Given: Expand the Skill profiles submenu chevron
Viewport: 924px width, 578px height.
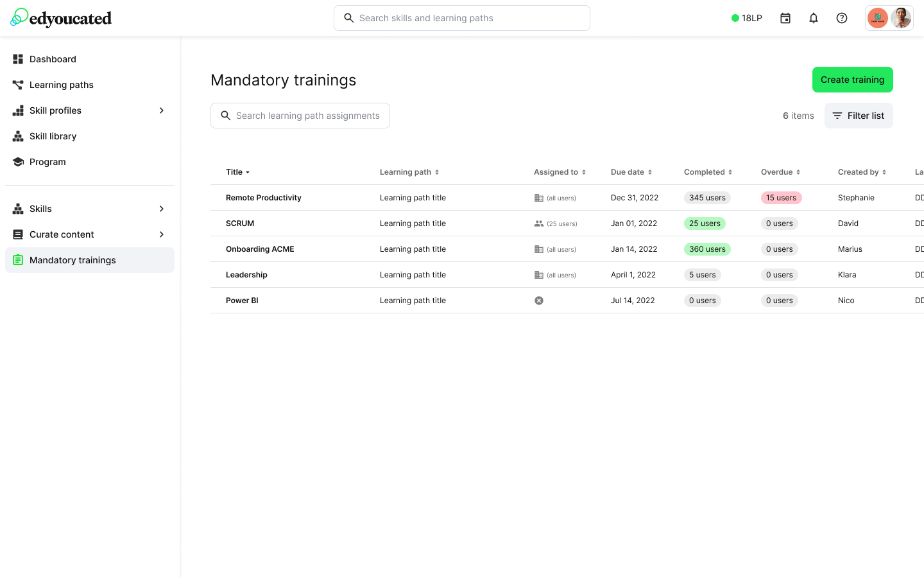Looking at the screenshot, I should point(162,110).
